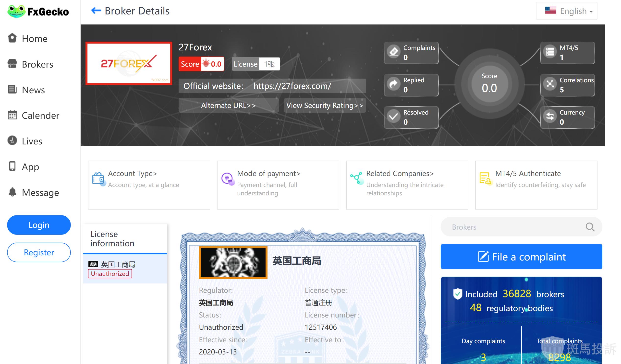Expand Account Type details
The image size is (621, 364).
[x=132, y=174]
